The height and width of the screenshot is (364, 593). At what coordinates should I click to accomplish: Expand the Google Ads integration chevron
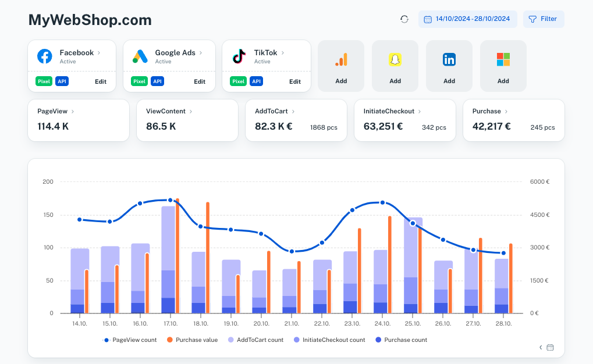click(201, 52)
